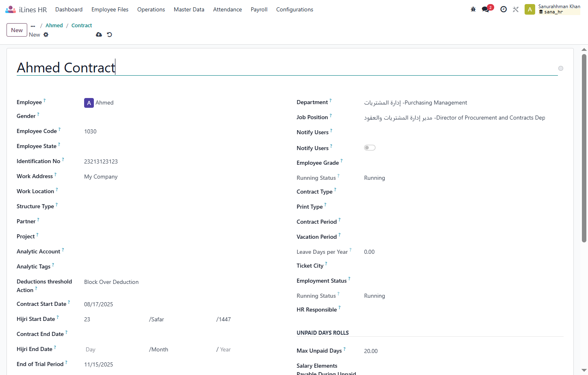
Task: Click the UNPAID DAYS ROLLS section header
Action: [x=323, y=333]
